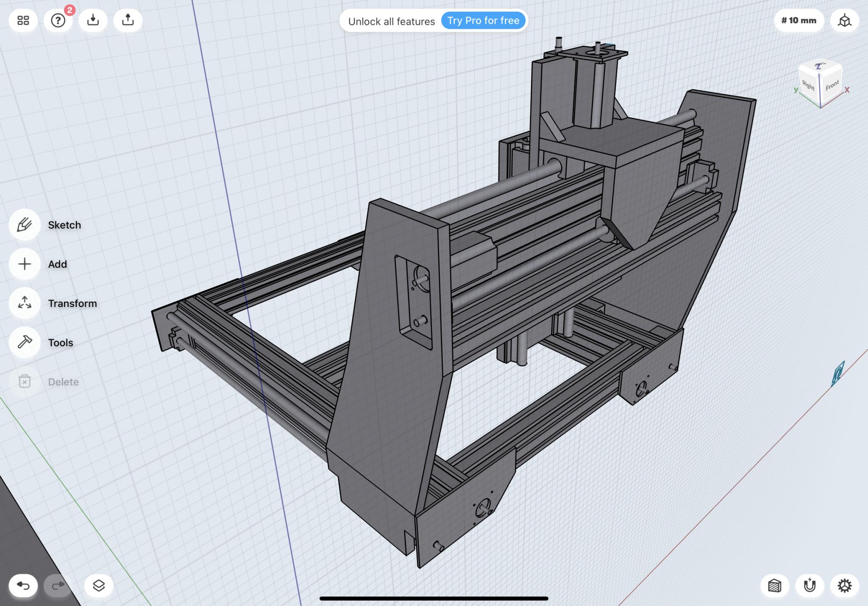868x606 pixels.
Task: Click the Right face of view cube
Action: [x=808, y=86]
